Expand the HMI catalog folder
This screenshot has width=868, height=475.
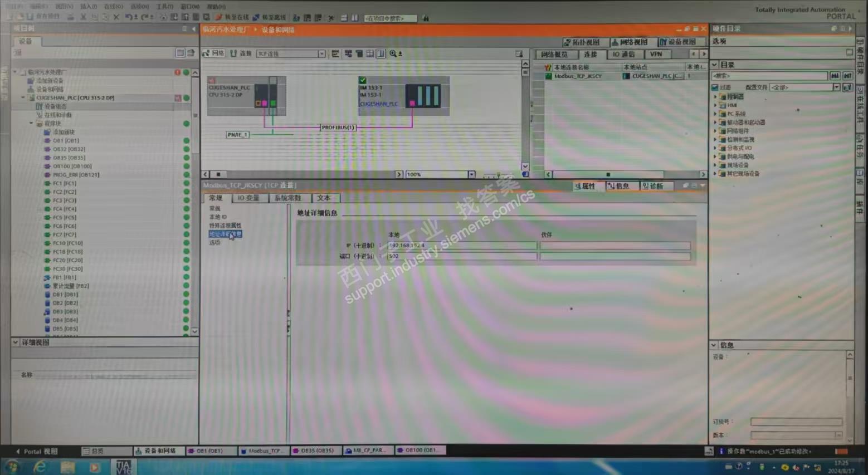(716, 105)
